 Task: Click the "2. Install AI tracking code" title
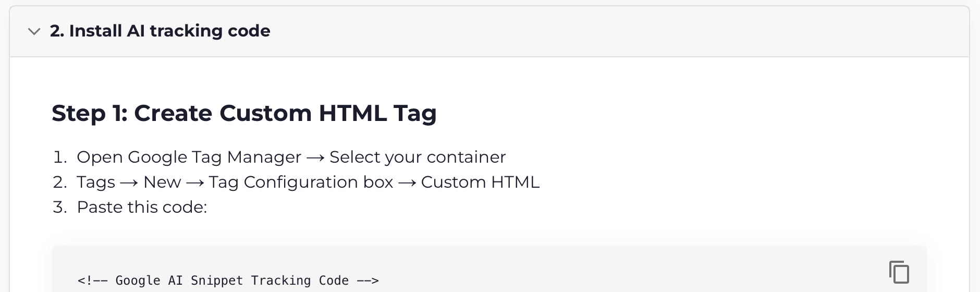(x=160, y=31)
